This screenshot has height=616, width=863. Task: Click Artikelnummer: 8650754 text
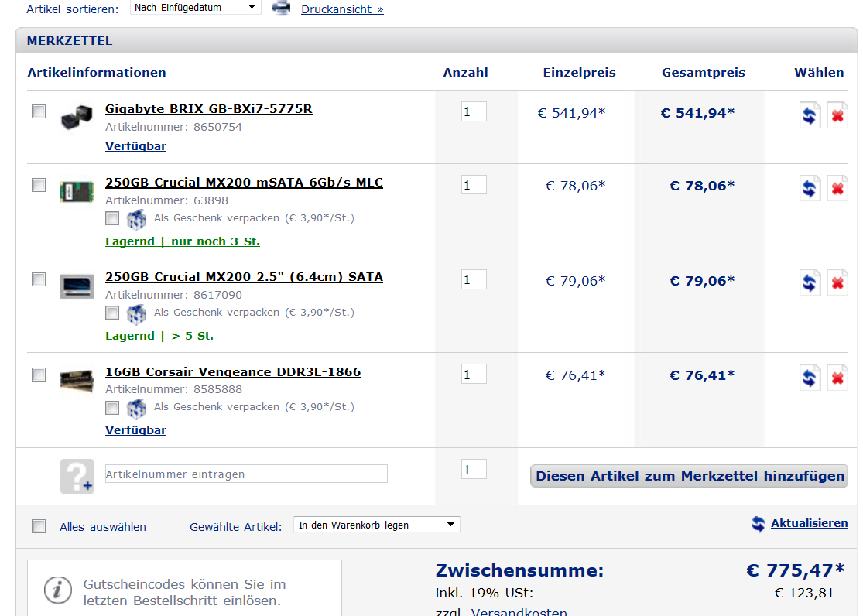pos(173,127)
